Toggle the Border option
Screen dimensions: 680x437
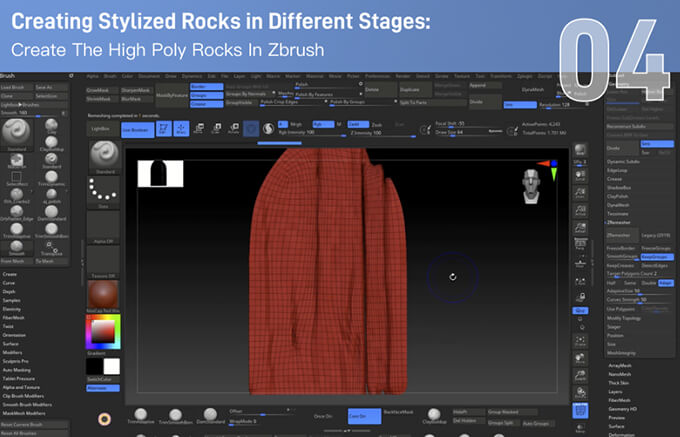click(206, 87)
